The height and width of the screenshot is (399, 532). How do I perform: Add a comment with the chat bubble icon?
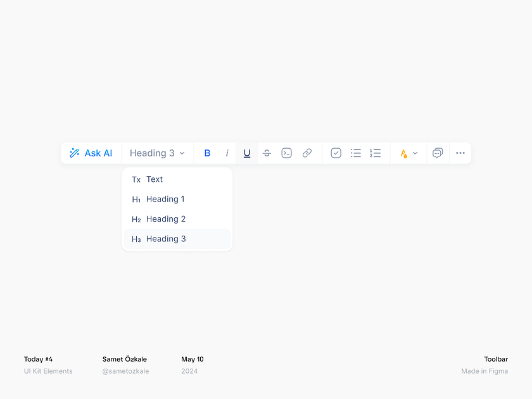tap(438, 153)
